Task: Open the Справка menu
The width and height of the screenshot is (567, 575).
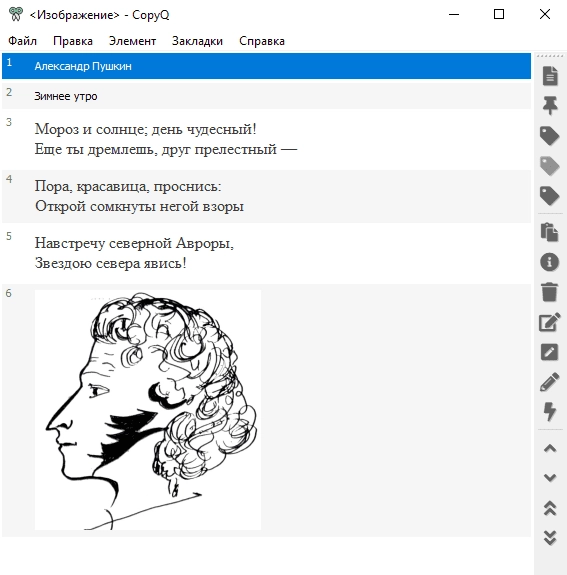Action: click(x=262, y=41)
